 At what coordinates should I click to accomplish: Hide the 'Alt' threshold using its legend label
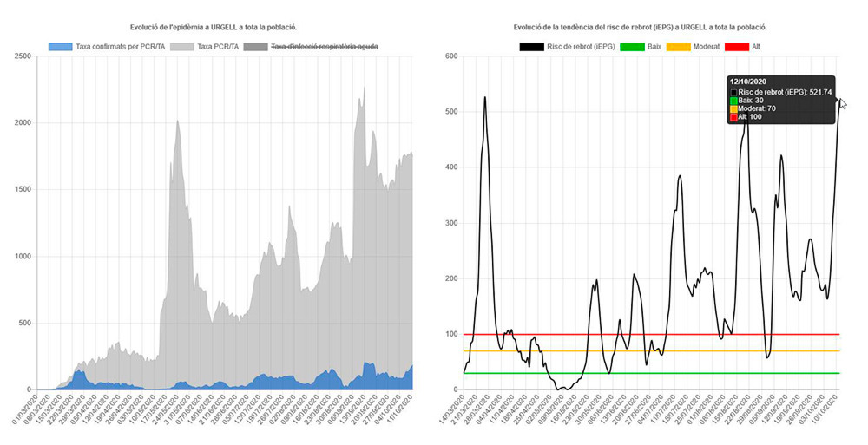(x=757, y=46)
